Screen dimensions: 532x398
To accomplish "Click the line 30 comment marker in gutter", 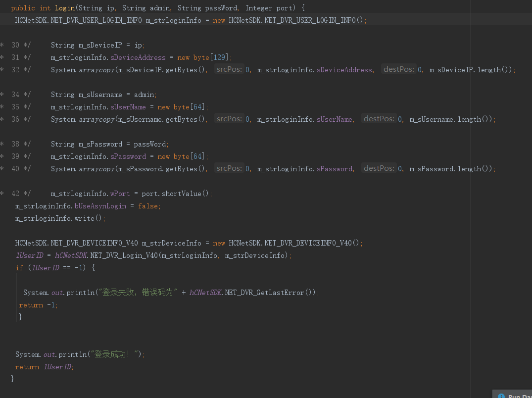I will coord(16,45).
